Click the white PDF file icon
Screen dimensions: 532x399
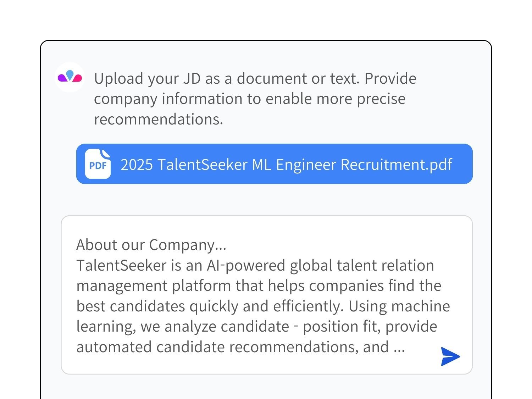click(x=98, y=164)
